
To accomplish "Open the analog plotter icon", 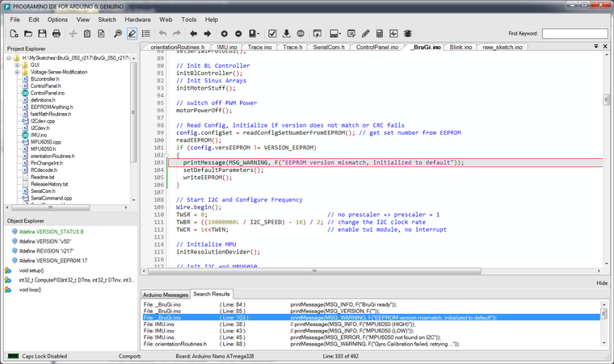I will [x=393, y=34].
